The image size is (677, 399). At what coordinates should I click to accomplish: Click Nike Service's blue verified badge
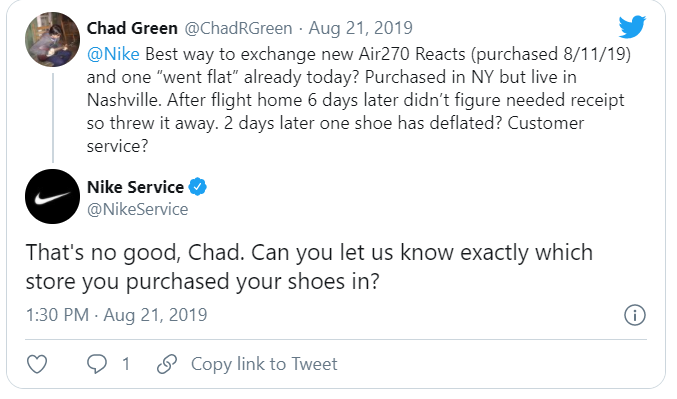[x=198, y=187]
